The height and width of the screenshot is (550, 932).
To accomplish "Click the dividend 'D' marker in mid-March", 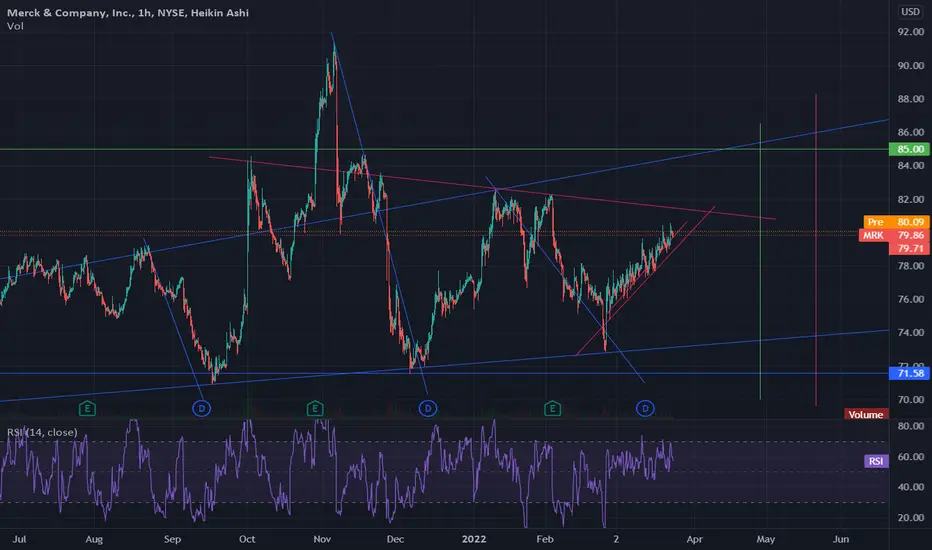I will click(645, 408).
